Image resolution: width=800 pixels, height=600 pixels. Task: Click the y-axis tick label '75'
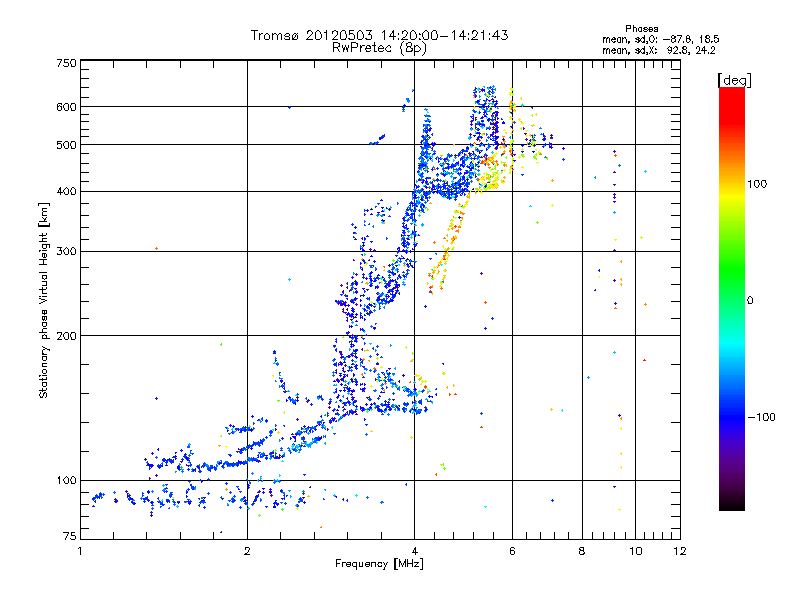(x=69, y=536)
